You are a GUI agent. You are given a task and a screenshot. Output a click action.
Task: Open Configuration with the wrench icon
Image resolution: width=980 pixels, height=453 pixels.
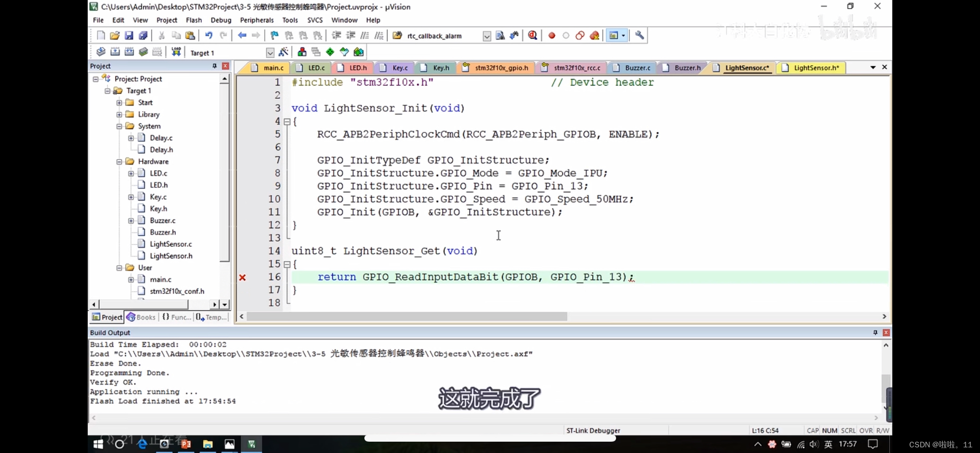coord(640,35)
